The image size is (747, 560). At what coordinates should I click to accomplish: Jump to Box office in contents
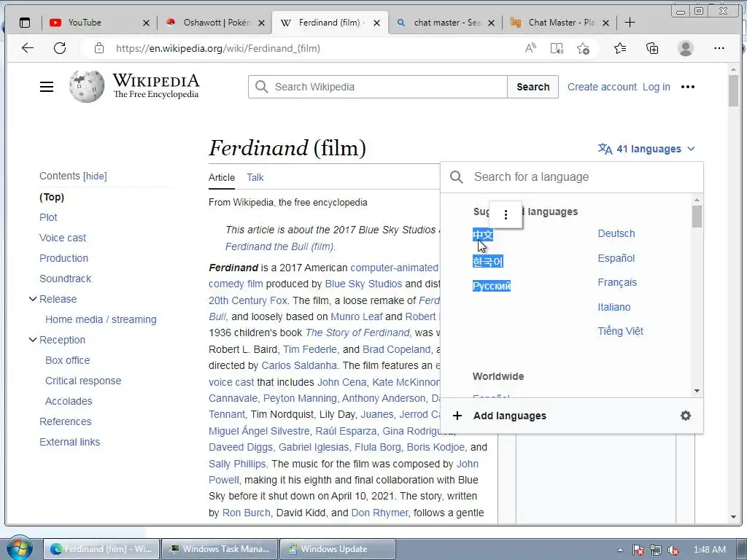point(67,360)
